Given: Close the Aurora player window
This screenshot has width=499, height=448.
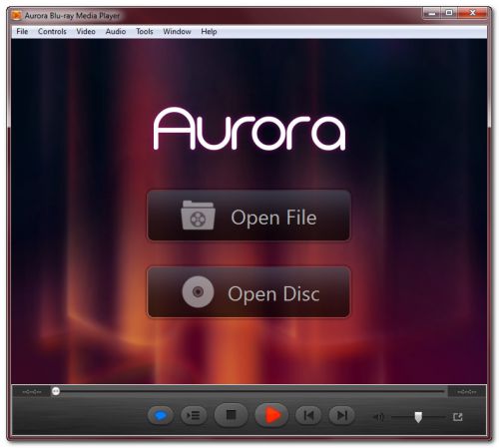Looking at the screenshot, I should coord(472,13).
